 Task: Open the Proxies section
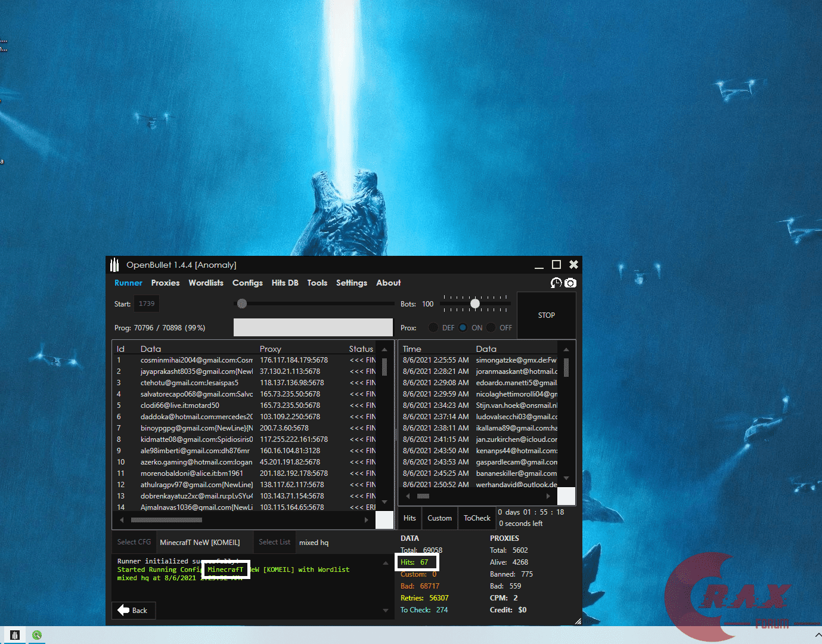click(x=165, y=283)
